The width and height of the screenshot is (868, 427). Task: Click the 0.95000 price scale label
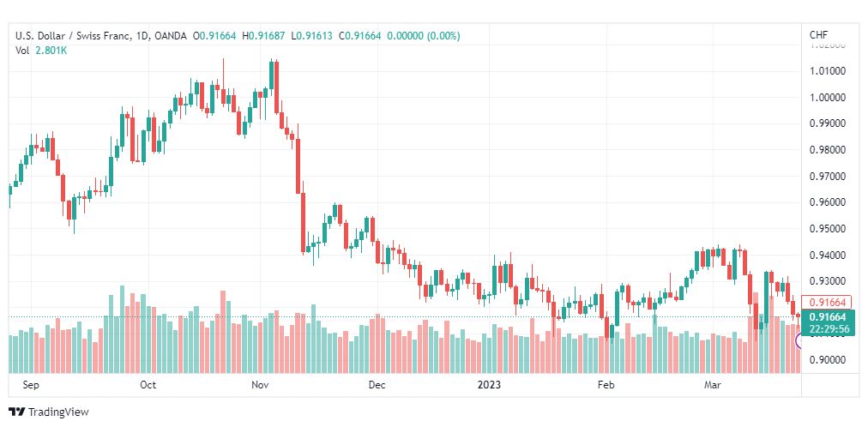click(x=829, y=228)
